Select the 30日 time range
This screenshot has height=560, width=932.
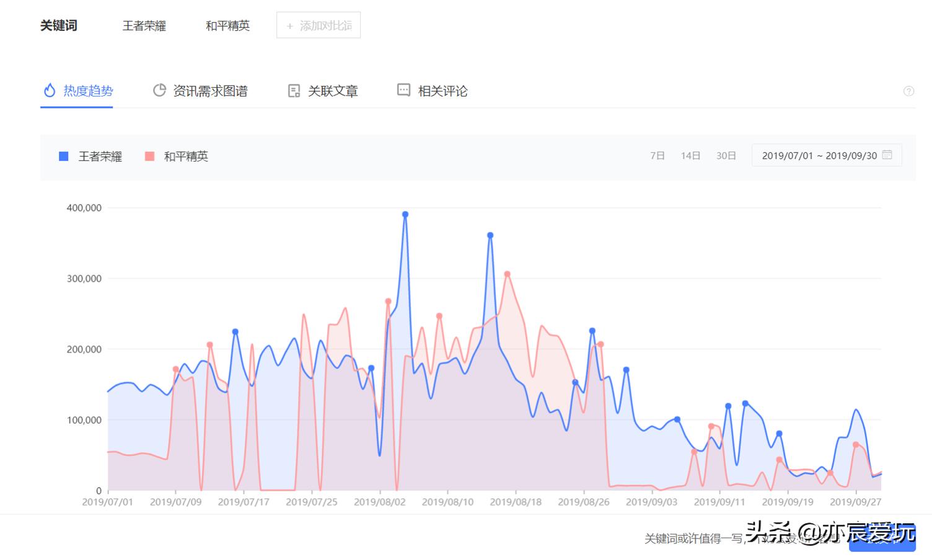tap(726, 155)
